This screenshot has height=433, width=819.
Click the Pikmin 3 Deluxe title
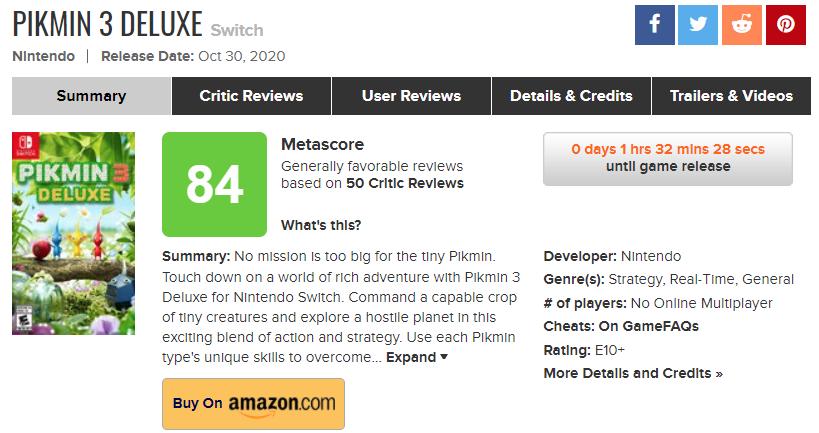(107, 22)
